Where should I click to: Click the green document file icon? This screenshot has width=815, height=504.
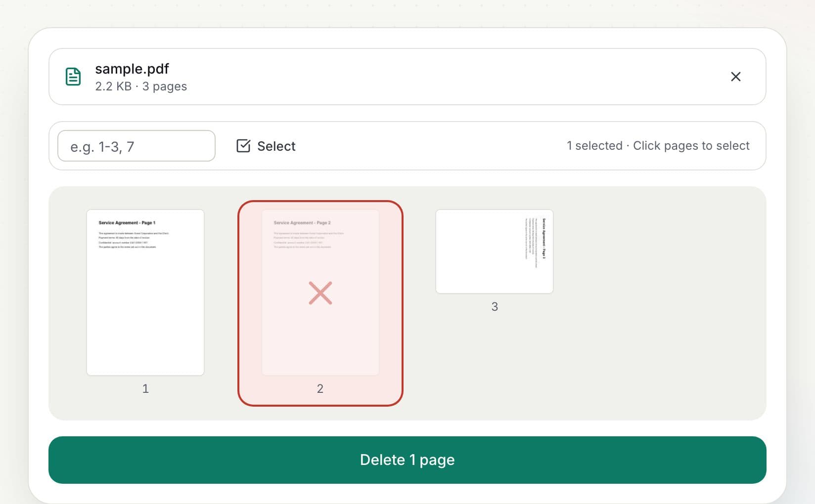(73, 77)
